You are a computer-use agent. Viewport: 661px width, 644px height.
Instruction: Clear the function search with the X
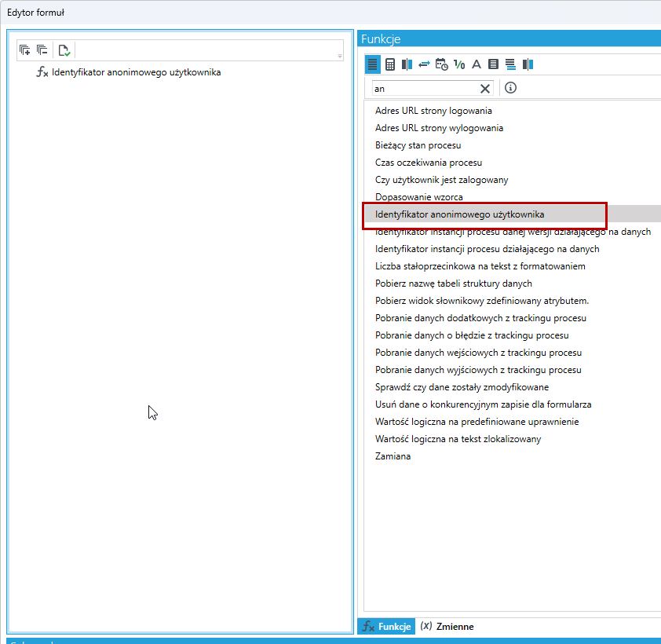(485, 89)
